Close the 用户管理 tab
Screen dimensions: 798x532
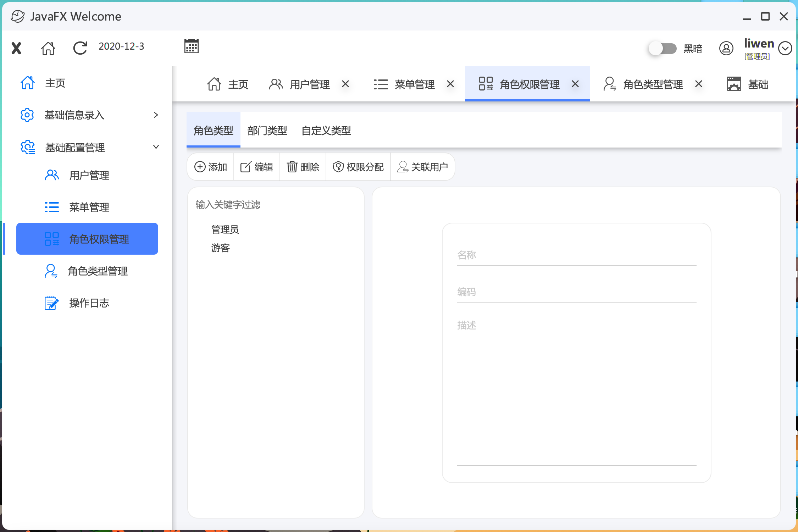tap(345, 84)
